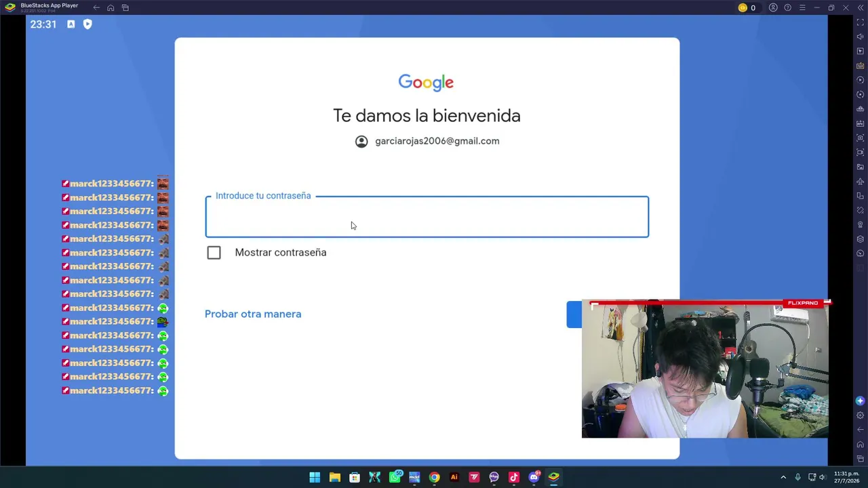Click the shield icon beside Android clock
Viewport: 868px width, 488px height.
pos(87,24)
